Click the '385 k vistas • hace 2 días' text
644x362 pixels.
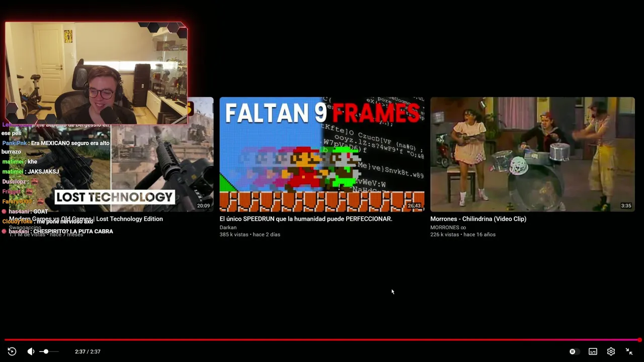coord(250,234)
